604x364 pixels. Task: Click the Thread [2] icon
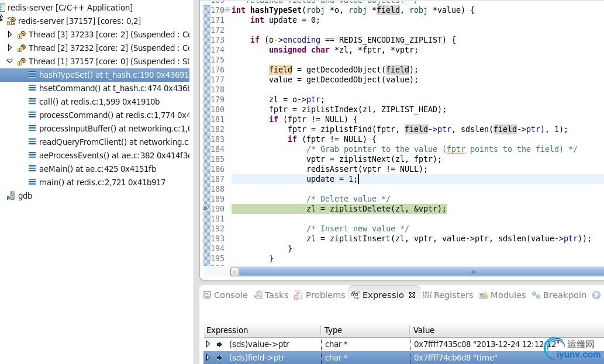[x=22, y=48]
